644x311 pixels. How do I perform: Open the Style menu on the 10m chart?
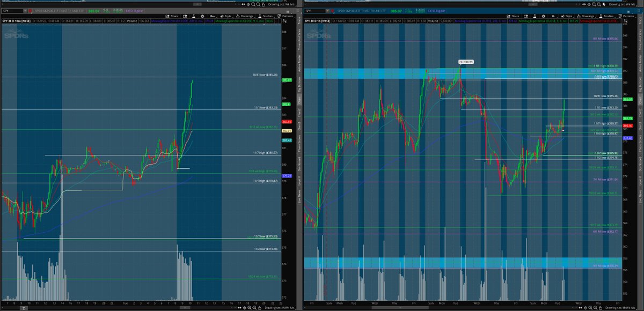click(226, 16)
